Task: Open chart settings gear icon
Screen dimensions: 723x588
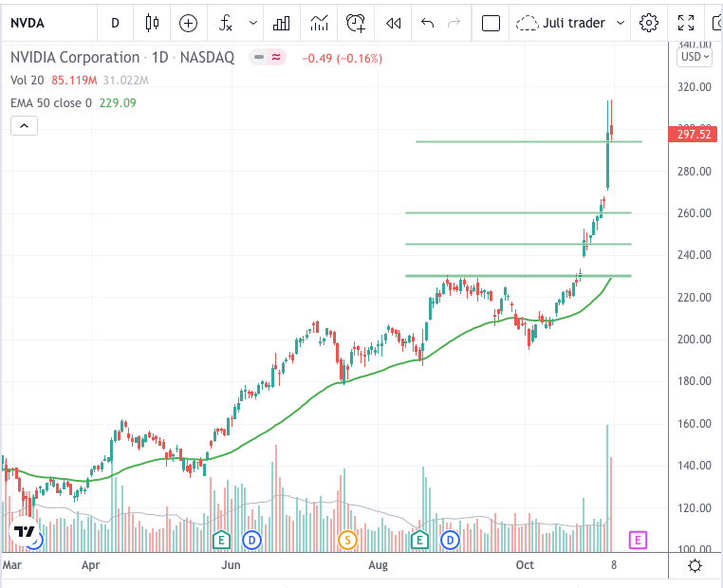Action: tap(648, 23)
